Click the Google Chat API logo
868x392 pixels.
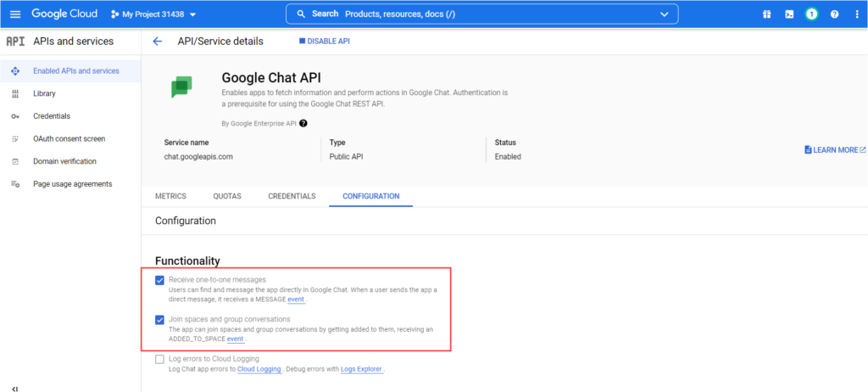click(x=181, y=87)
